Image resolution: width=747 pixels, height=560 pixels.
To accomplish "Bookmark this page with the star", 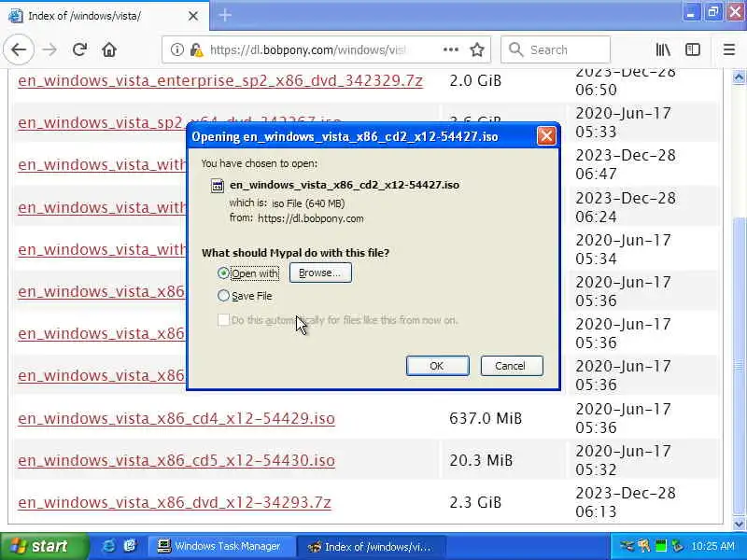I will (x=477, y=49).
